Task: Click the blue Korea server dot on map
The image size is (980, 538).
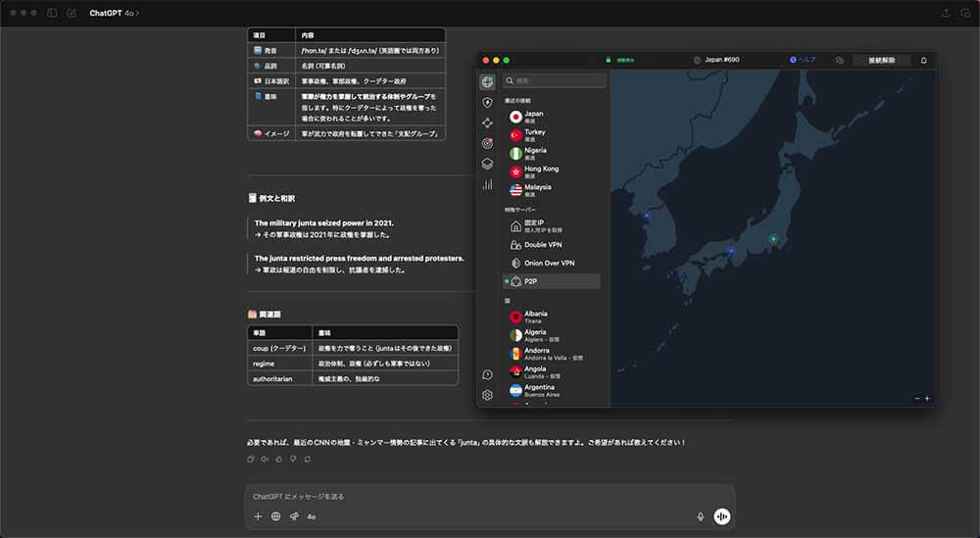Action: click(x=647, y=216)
